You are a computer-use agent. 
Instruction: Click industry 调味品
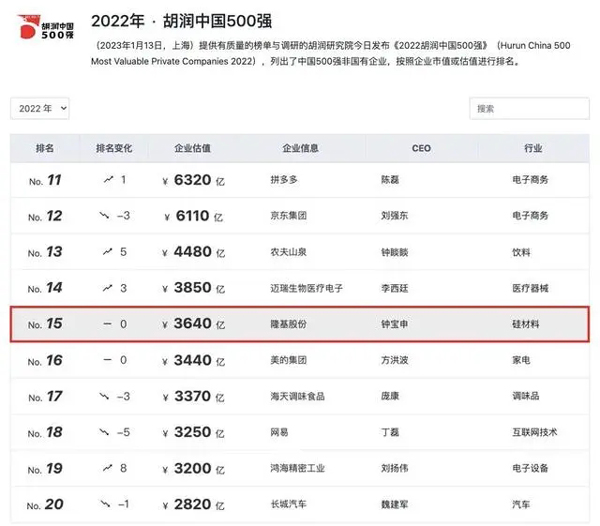point(526,396)
